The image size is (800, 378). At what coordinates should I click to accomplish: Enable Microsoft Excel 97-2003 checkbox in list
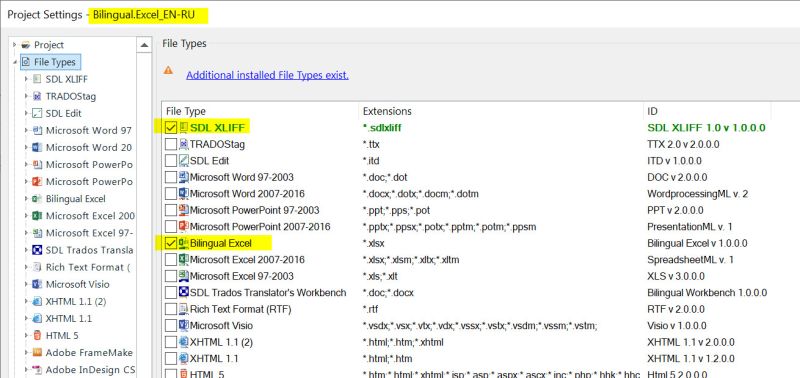click(x=171, y=276)
